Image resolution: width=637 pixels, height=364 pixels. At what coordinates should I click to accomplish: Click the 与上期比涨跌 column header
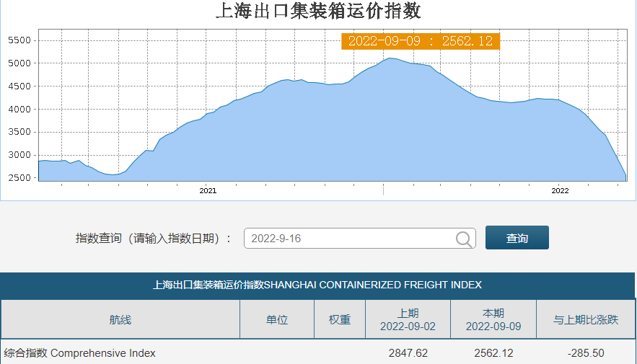[585, 319]
